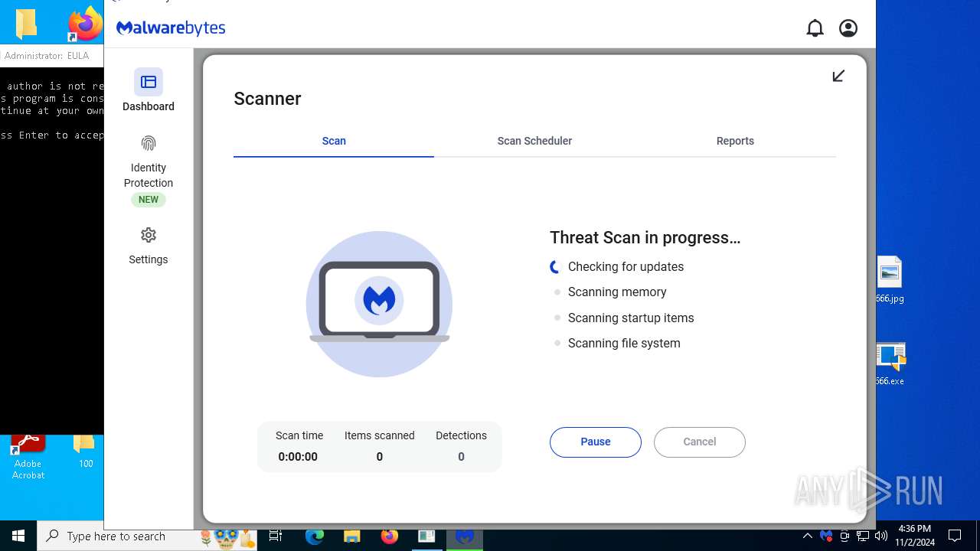This screenshot has width=980, height=551.
Task: Open the Dashboard sidebar icon
Action: [x=149, y=82]
